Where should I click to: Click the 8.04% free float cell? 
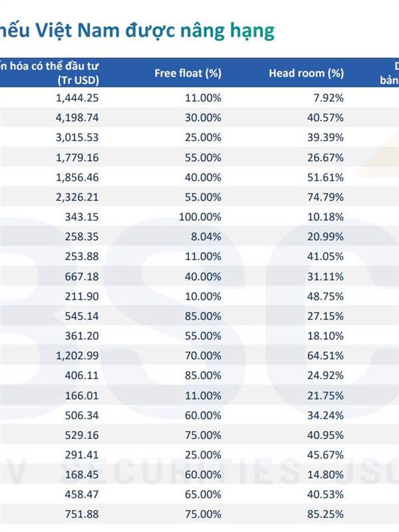(206, 237)
